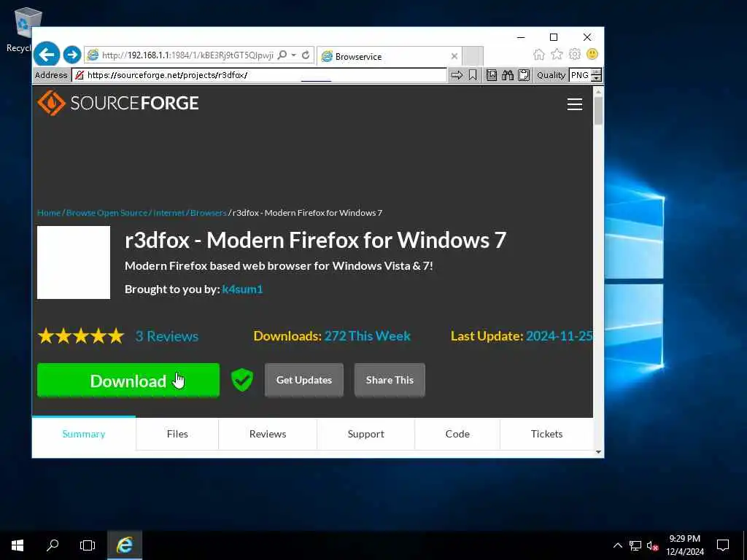Open the Action Center notifications icon
This screenshot has width=747, height=560.
point(723,545)
